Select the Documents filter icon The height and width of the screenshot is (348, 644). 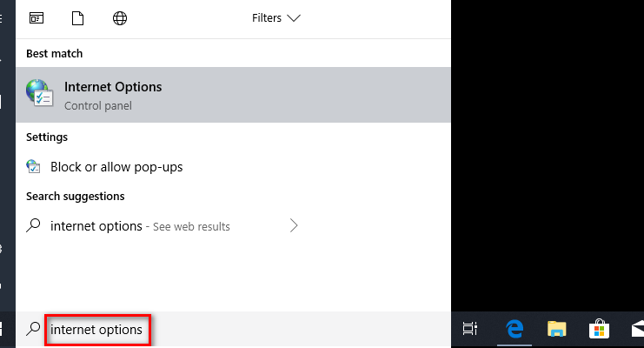pos(77,18)
